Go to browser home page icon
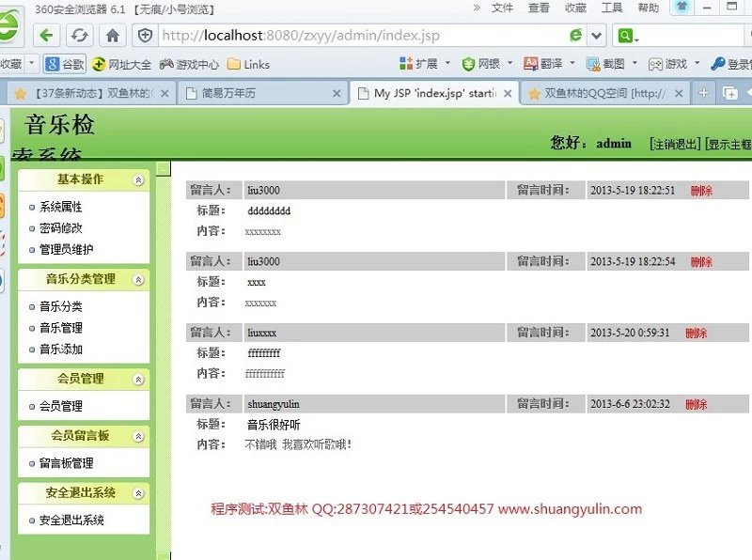Image resolution: width=752 pixels, height=560 pixels. tap(113, 36)
